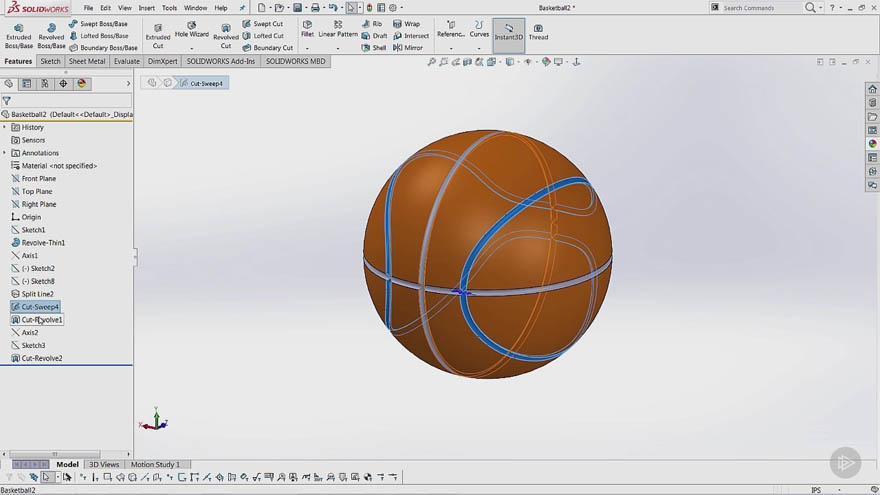Viewport: 880px width, 495px height.
Task: Toggle Instant3D mode
Action: click(x=508, y=35)
